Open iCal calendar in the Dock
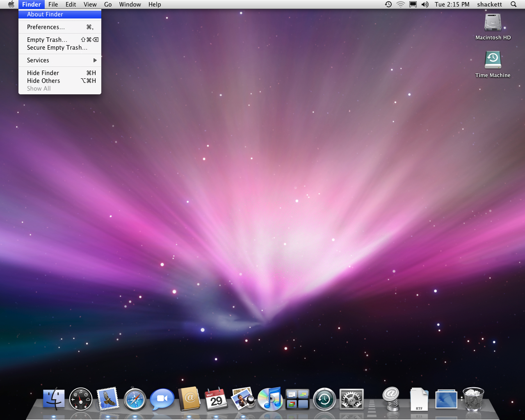Screen dimensions: 525x420 coord(216,399)
